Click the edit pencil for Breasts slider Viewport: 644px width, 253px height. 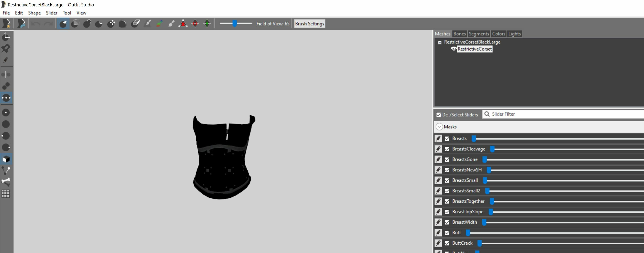(438, 138)
